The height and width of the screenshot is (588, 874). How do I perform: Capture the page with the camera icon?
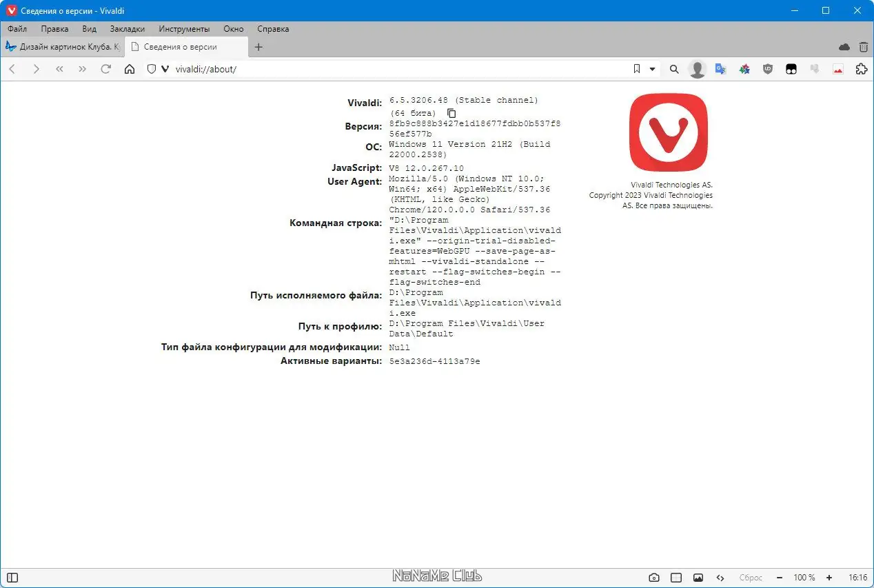pos(654,578)
